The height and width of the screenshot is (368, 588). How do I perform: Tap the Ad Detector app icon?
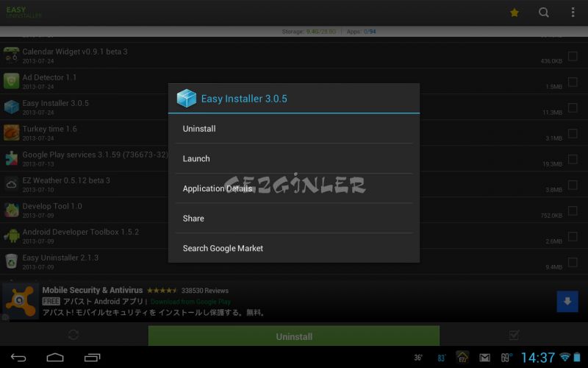click(x=11, y=81)
